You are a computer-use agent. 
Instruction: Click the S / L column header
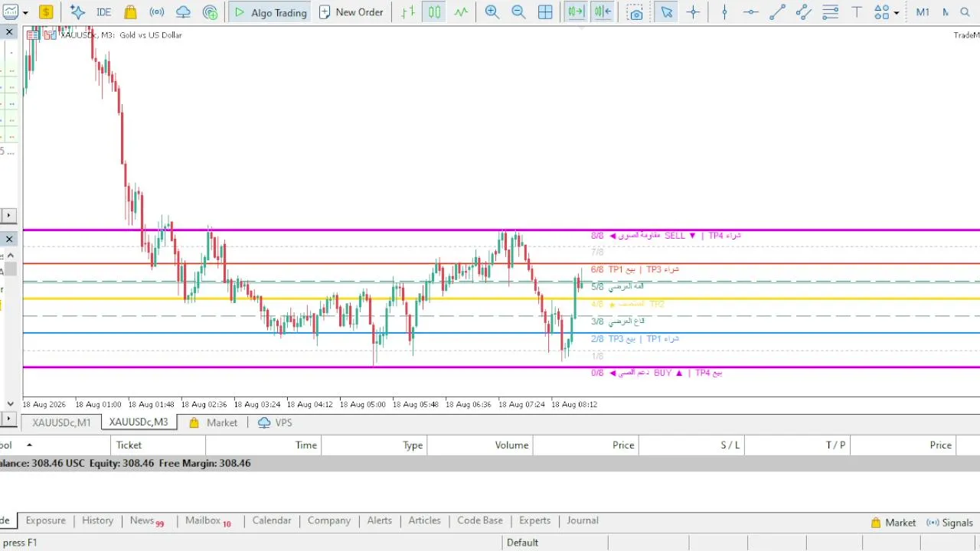(691, 445)
